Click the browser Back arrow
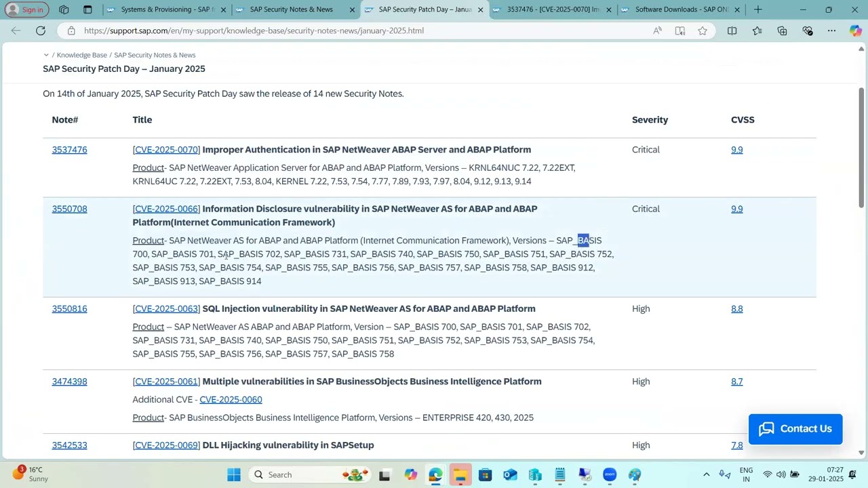868x488 pixels. (x=16, y=30)
